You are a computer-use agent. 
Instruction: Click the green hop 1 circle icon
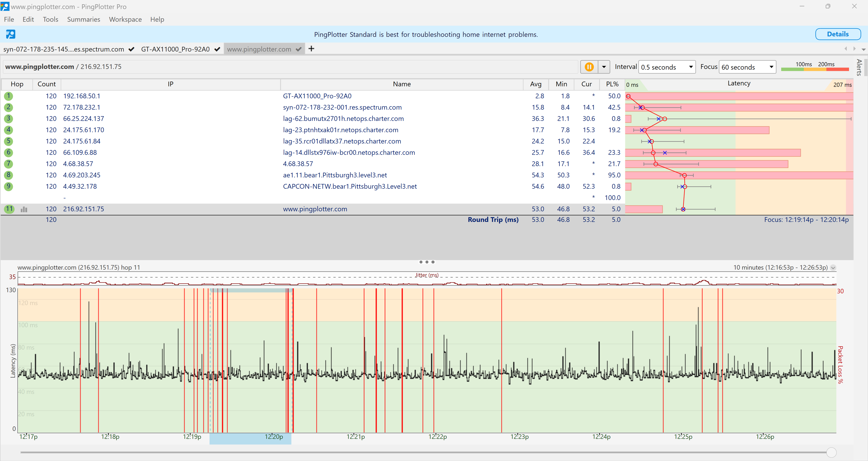(x=8, y=96)
